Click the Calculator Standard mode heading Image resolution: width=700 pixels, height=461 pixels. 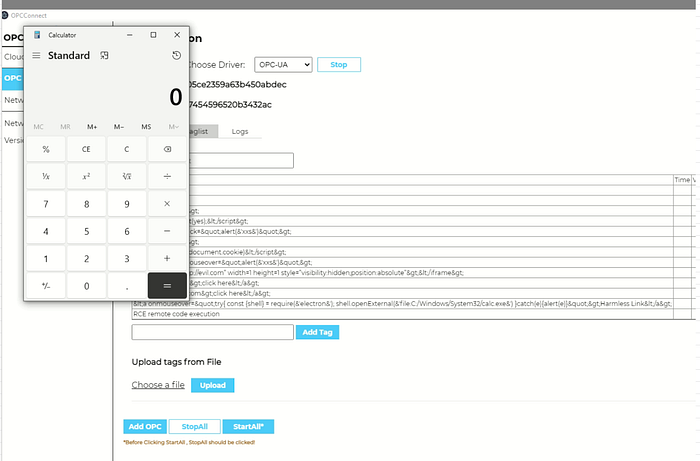[69, 55]
